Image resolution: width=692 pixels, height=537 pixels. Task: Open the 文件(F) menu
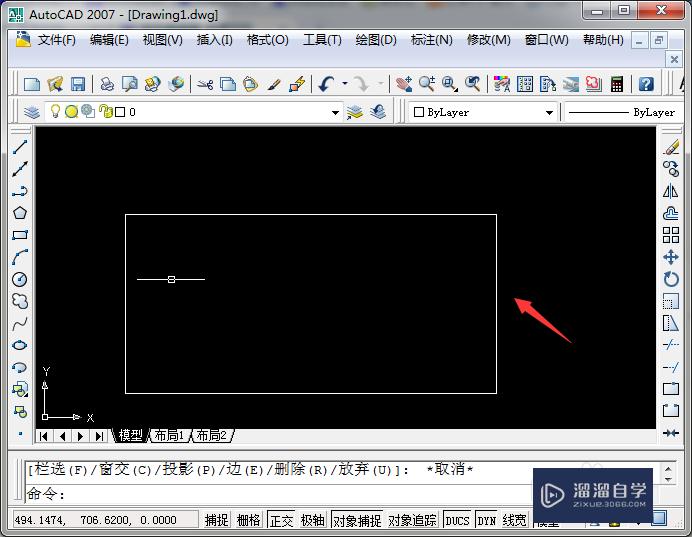point(56,40)
